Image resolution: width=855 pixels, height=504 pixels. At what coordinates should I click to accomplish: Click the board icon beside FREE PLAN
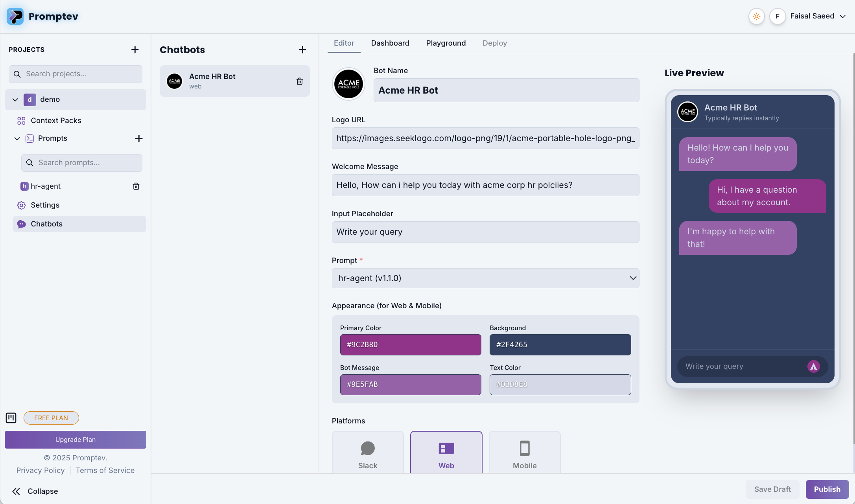point(11,418)
